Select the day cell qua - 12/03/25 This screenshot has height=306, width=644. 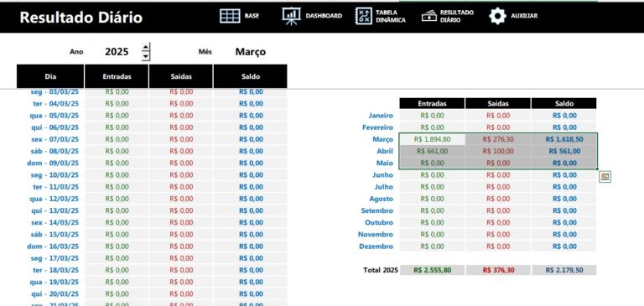[x=55, y=199]
